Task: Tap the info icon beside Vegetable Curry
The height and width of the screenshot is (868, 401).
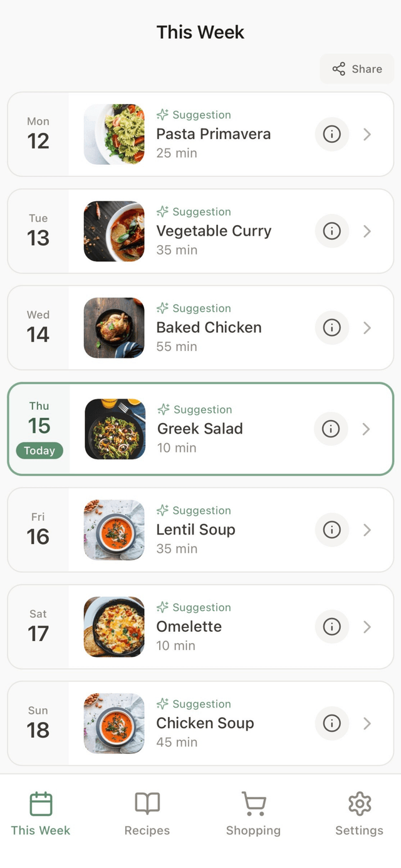Action: tap(331, 231)
